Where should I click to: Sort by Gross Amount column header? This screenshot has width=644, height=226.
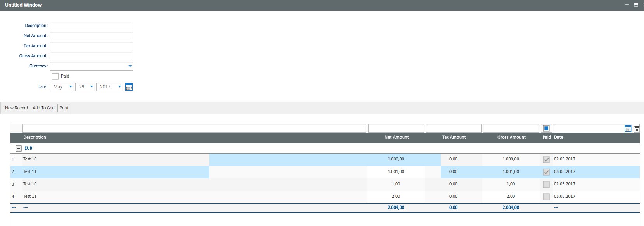[511, 137]
